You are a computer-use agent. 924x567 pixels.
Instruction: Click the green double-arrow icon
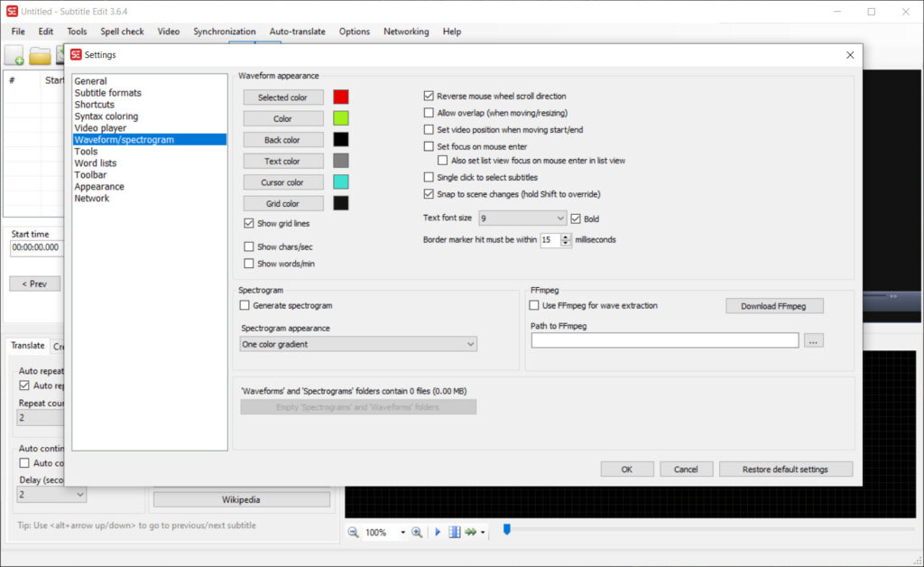(470, 533)
